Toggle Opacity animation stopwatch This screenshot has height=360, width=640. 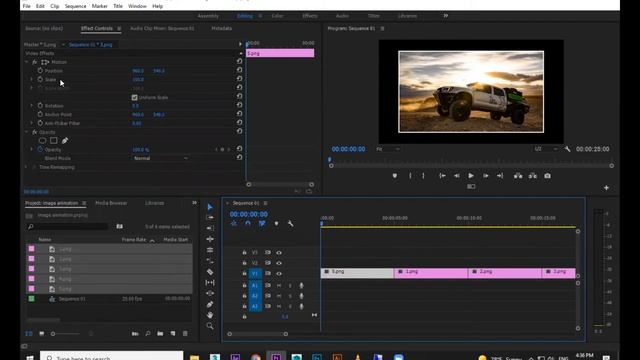click(40, 149)
